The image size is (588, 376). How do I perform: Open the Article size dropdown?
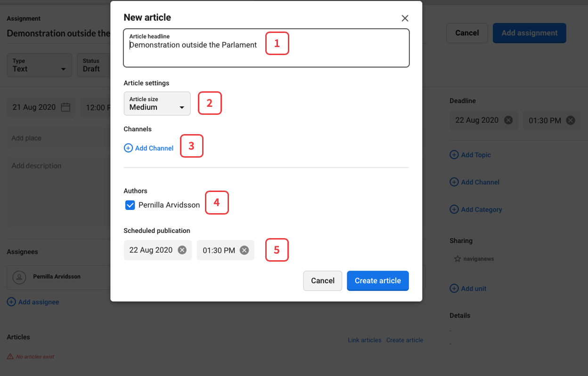click(157, 104)
